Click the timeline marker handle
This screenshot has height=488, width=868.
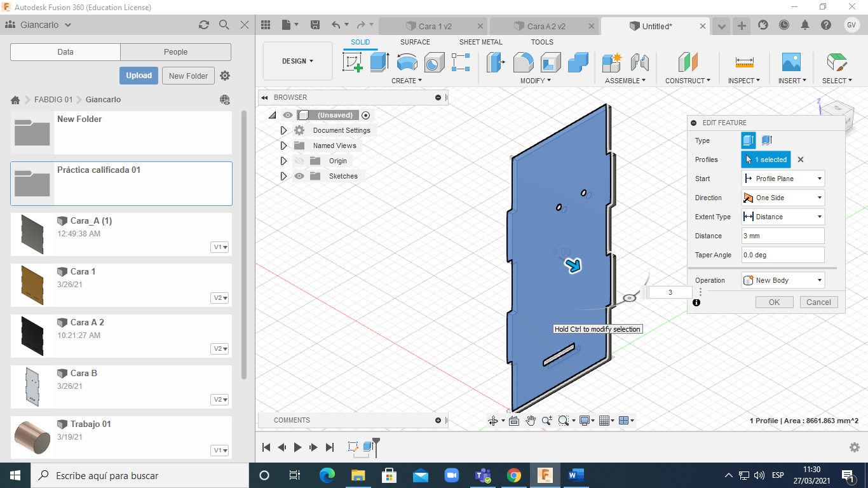tap(376, 442)
